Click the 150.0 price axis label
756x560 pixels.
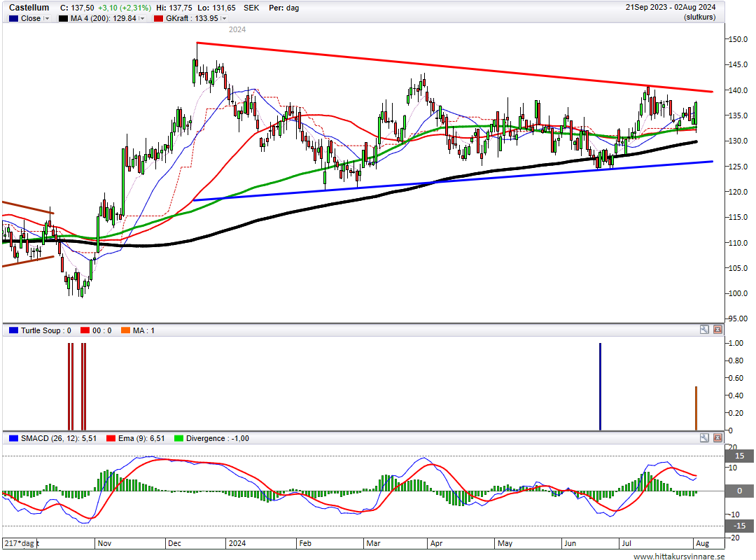point(738,39)
